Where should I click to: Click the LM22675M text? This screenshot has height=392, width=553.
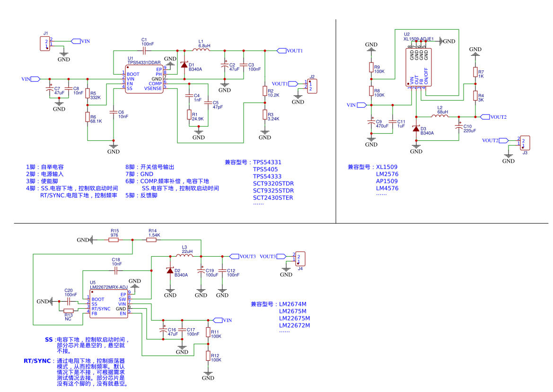point(295,318)
